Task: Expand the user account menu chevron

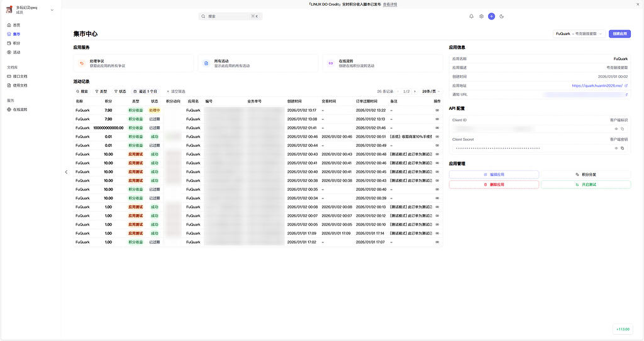Action: tap(52, 10)
